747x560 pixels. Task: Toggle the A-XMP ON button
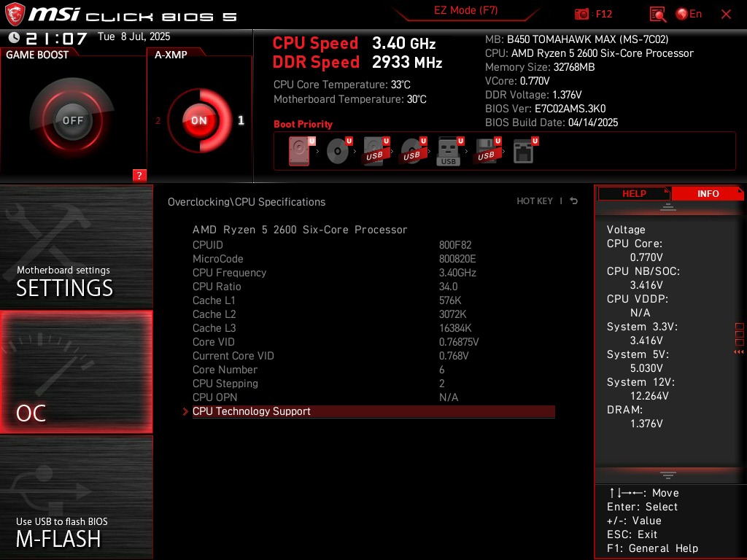click(199, 120)
